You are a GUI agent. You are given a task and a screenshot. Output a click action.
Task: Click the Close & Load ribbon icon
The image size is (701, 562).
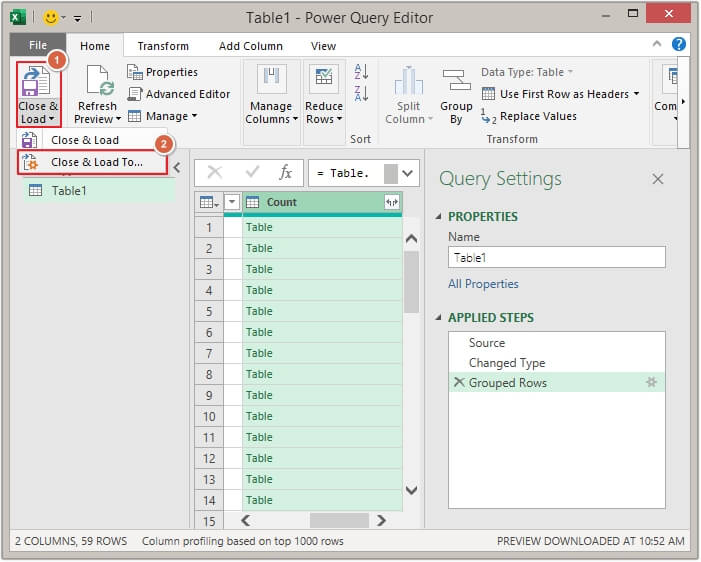click(38, 82)
